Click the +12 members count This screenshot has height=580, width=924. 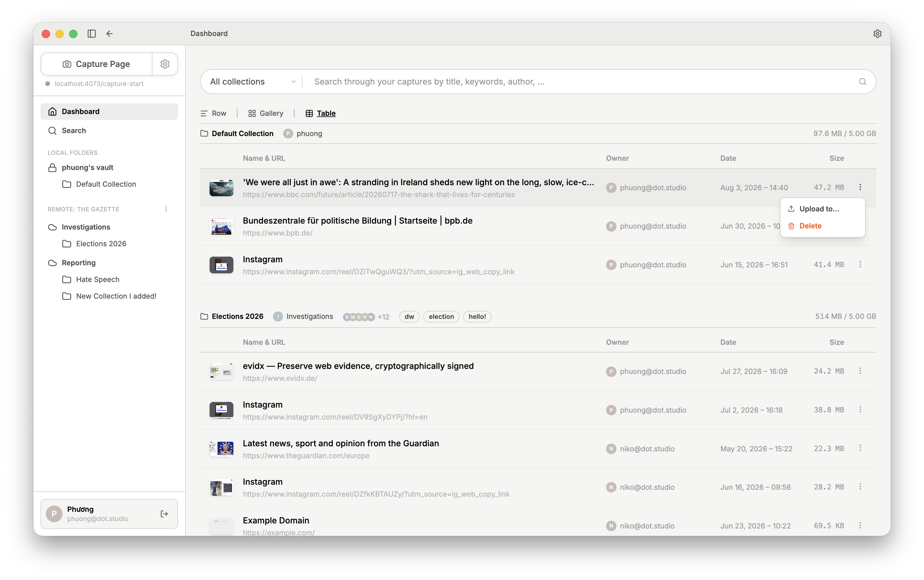[383, 317]
